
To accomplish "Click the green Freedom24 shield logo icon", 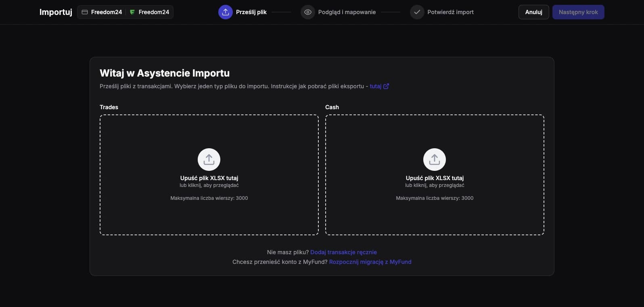I will pos(132,12).
